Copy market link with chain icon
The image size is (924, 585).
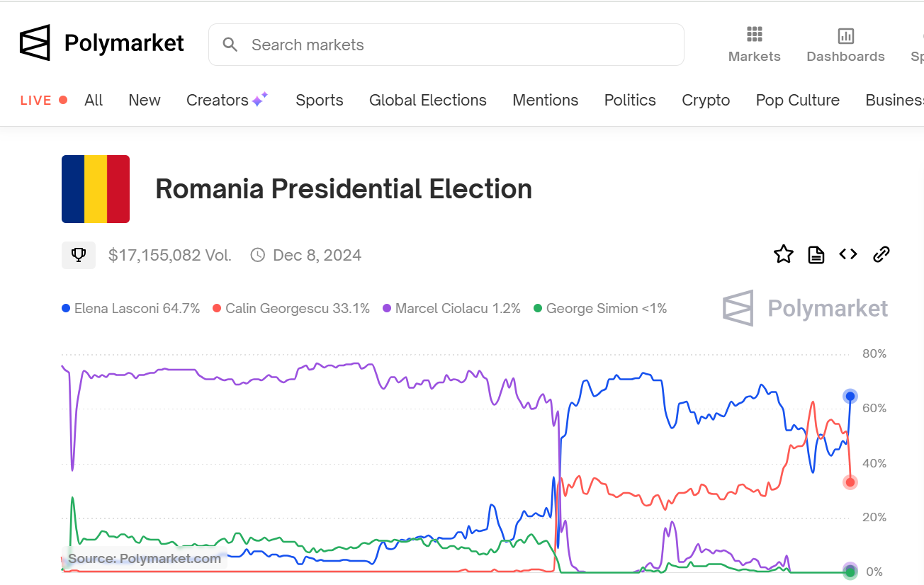[881, 254]
